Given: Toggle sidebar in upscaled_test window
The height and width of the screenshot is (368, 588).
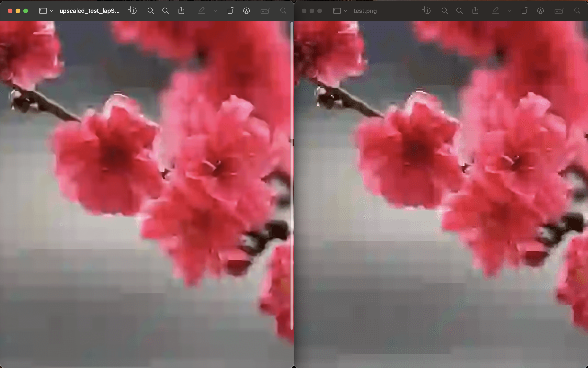Looking at the screenshot, I should click(x=43, y=11).
